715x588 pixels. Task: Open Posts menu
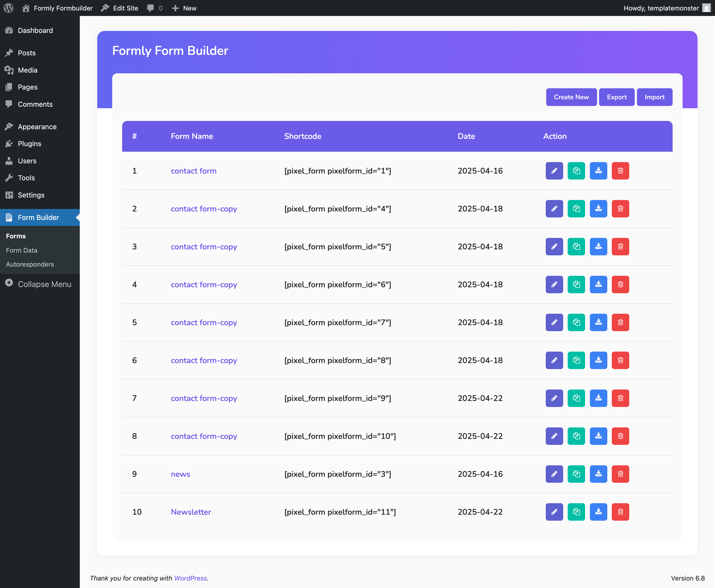(40, 53)
